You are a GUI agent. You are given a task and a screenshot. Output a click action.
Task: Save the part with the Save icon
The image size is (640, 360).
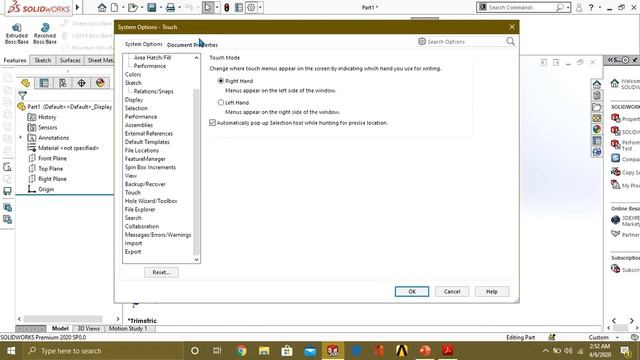[152, 7]
